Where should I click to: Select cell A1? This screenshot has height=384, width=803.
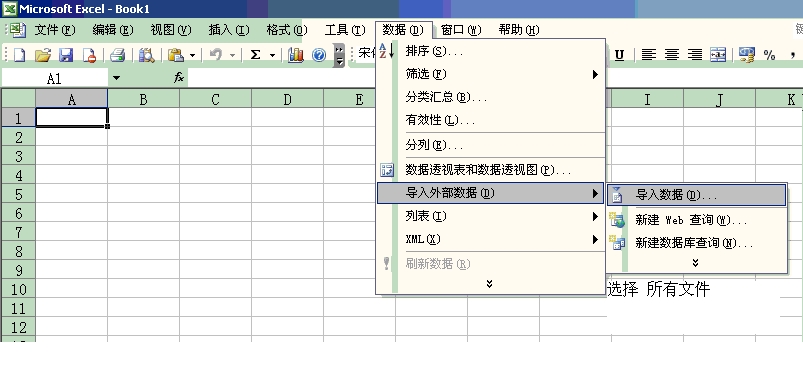[x=72, y=118]
